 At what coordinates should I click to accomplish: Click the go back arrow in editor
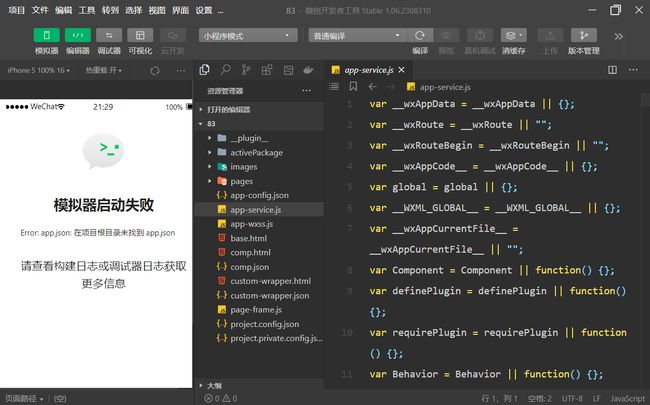(x=372, y=86)
